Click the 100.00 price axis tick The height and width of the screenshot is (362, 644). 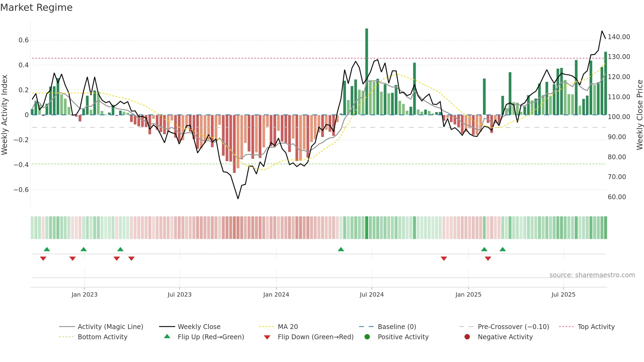point(619,117)
